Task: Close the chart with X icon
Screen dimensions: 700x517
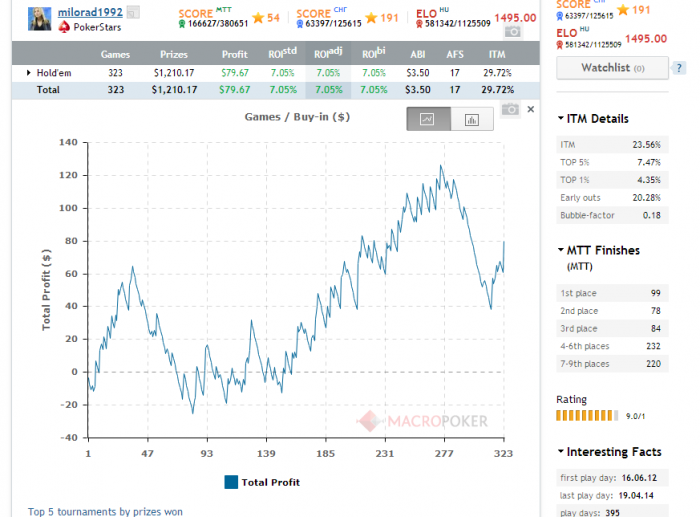Action: [531, 109]
